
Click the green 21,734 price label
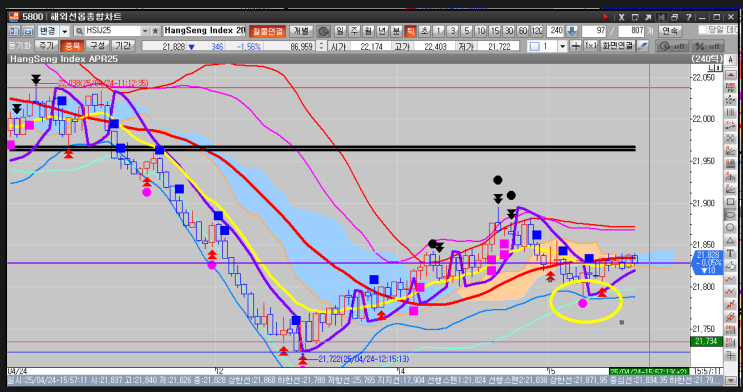pos(707,341)
